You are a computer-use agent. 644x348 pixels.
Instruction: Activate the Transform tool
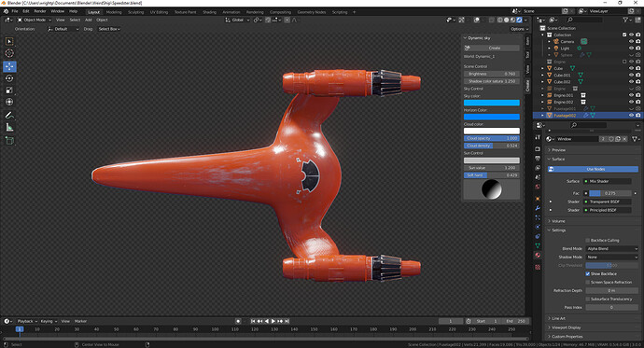tap(9, 102)
